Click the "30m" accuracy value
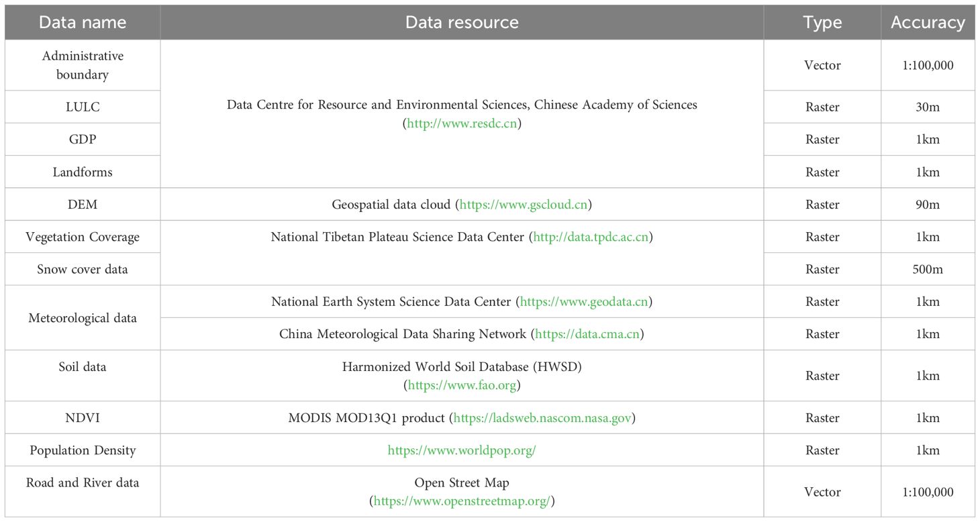 coord(928,107)
